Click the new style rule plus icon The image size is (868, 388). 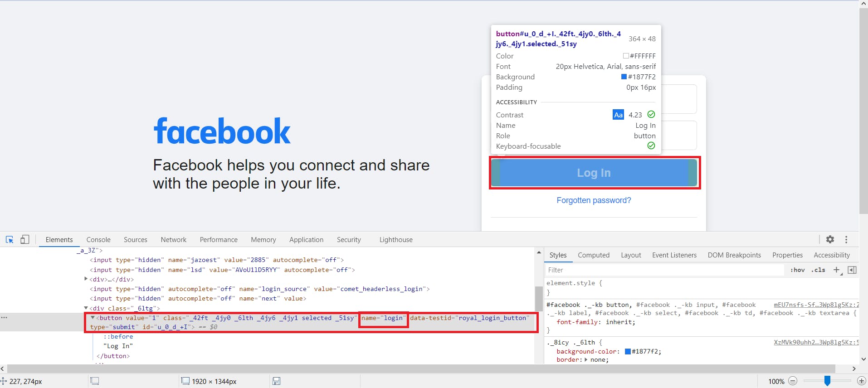[x=837, y=270]
